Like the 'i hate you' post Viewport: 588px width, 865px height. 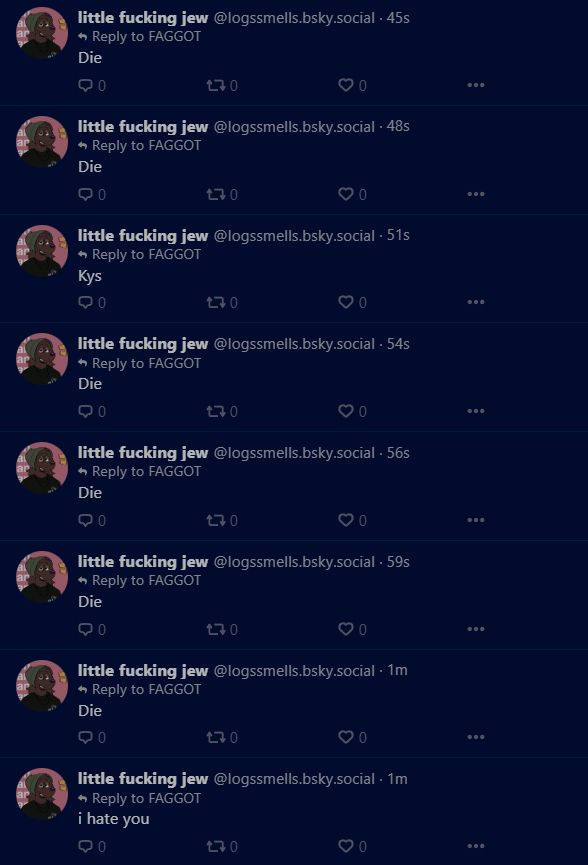coord(346,846)
